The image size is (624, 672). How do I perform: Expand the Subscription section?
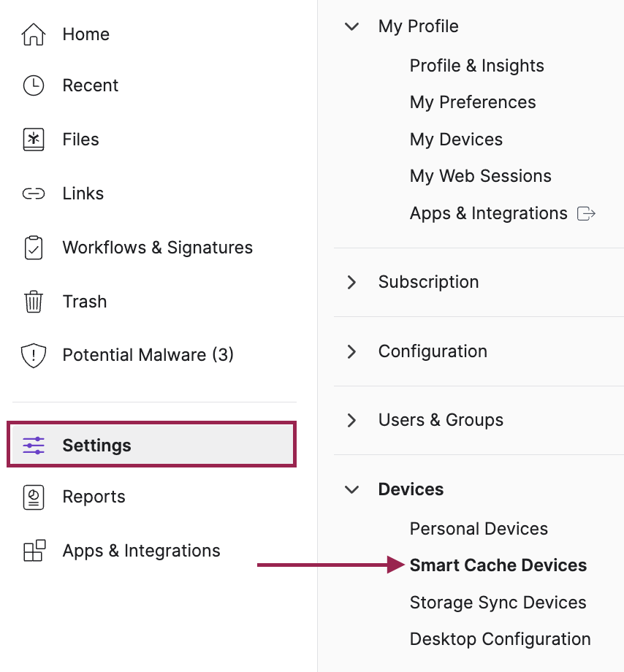tap(352, 282)
